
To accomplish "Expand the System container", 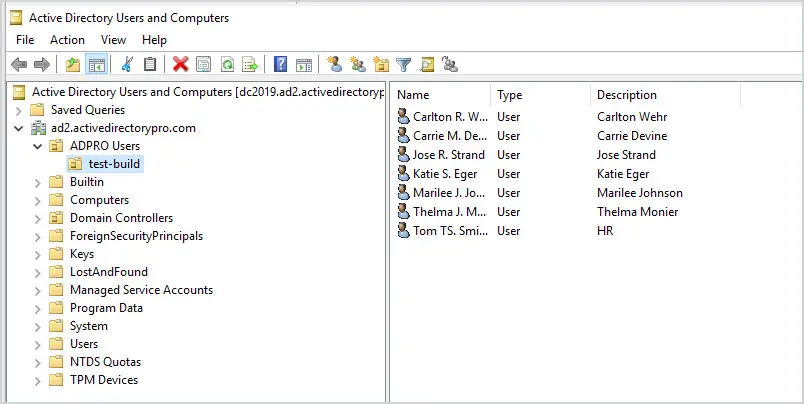I will (x=37, y=326).
